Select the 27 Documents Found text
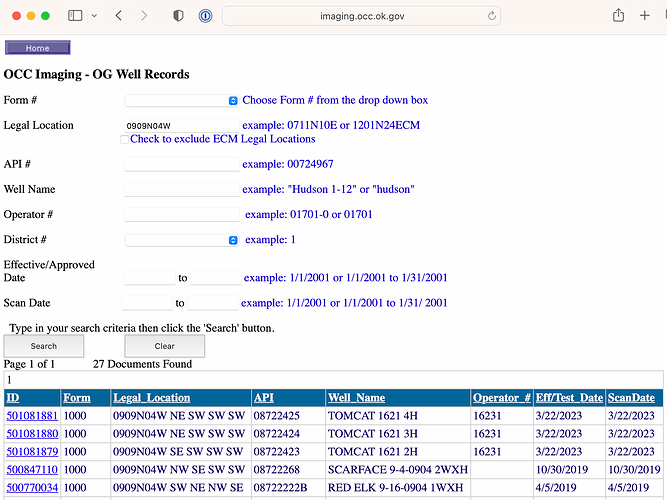Viewport: 667px width, 500px height. click(143, 364)
